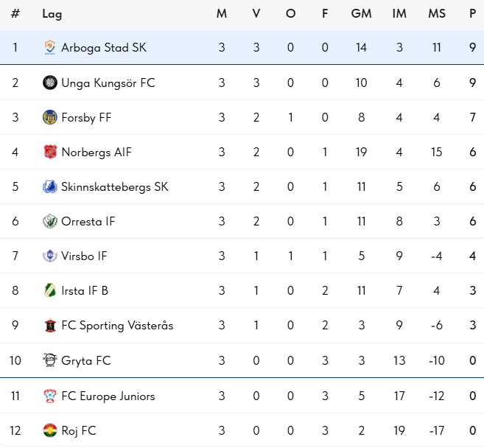Click the Skinnskattebergs SK blue logo

tap(49, 186)
